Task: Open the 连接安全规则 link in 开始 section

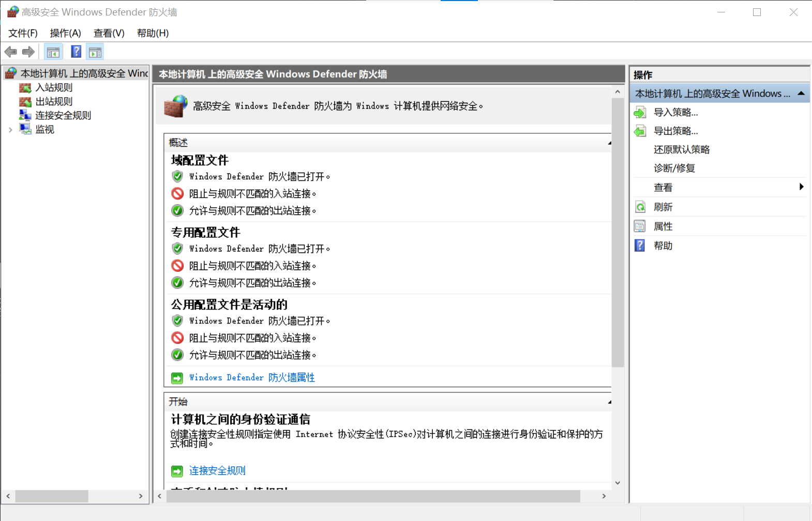Action: (217, 471)
